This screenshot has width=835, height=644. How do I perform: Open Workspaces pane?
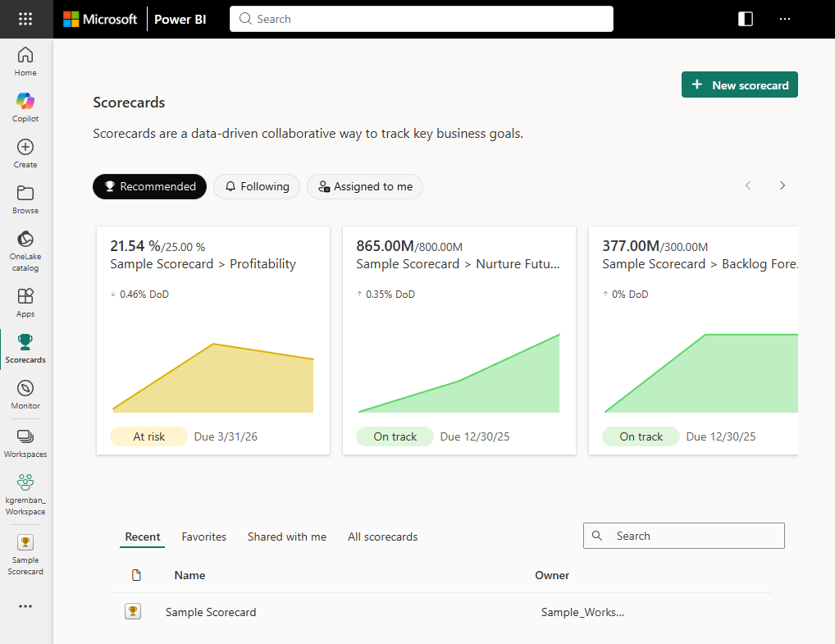tap(25, 443)
